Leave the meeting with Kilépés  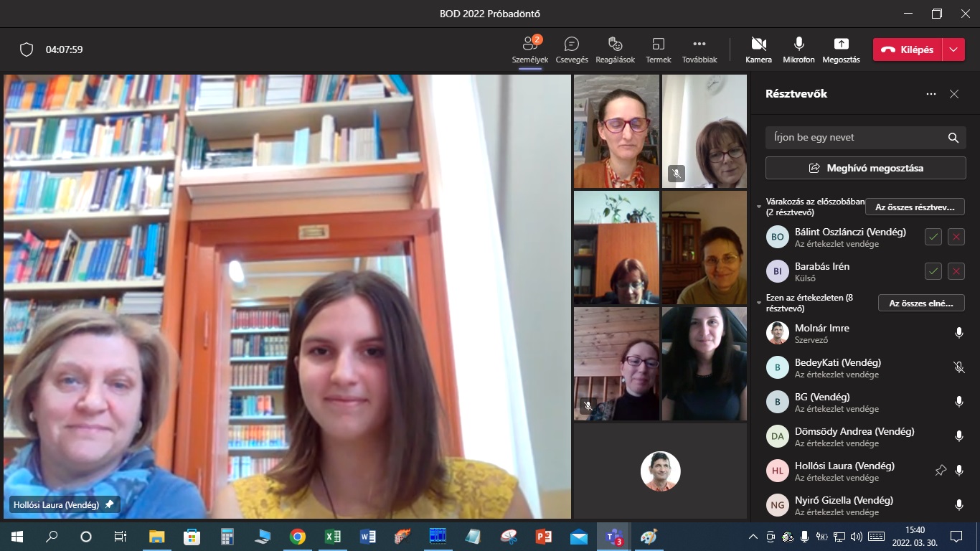point(908,50)
